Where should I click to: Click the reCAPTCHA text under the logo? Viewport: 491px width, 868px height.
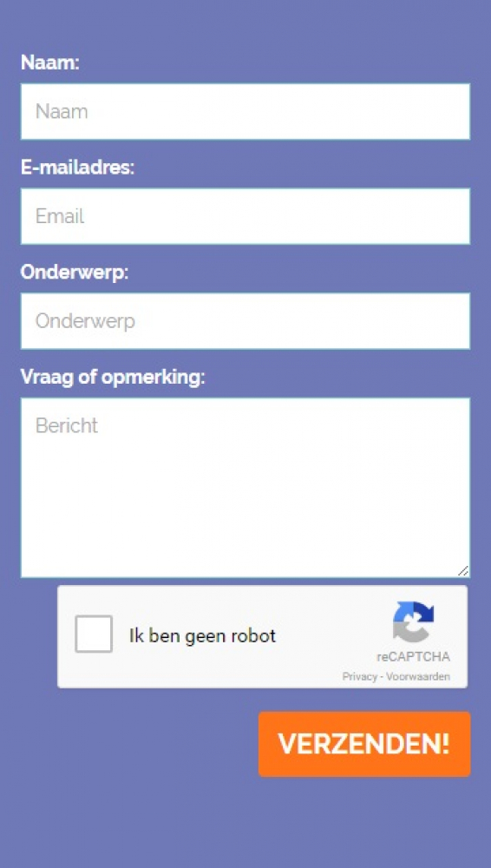(414, 657)
